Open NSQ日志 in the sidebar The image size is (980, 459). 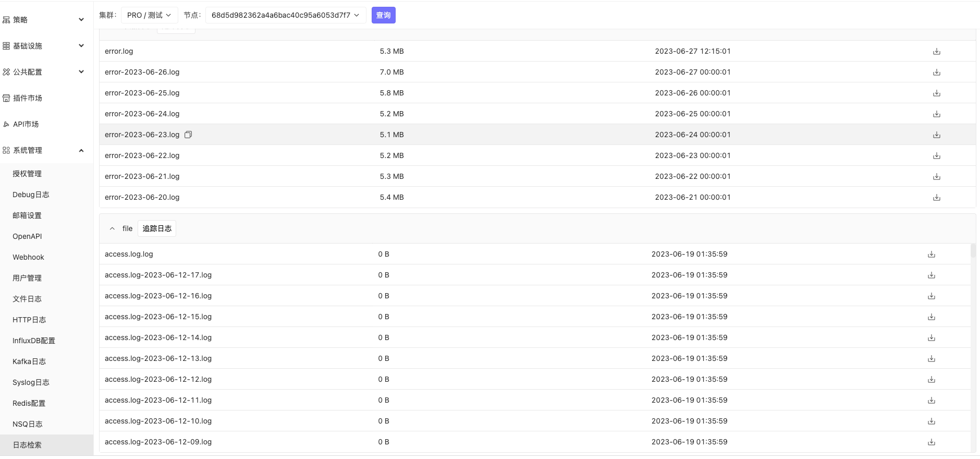(x=28, y=424)
